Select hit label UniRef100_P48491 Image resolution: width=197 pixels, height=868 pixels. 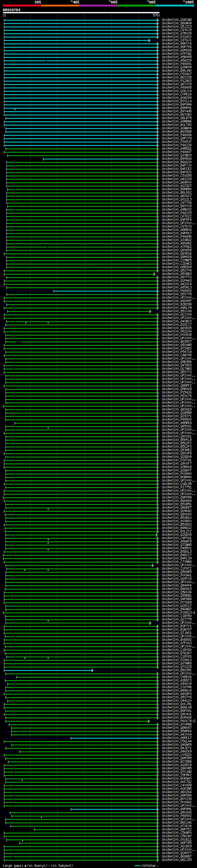[177, 64]
